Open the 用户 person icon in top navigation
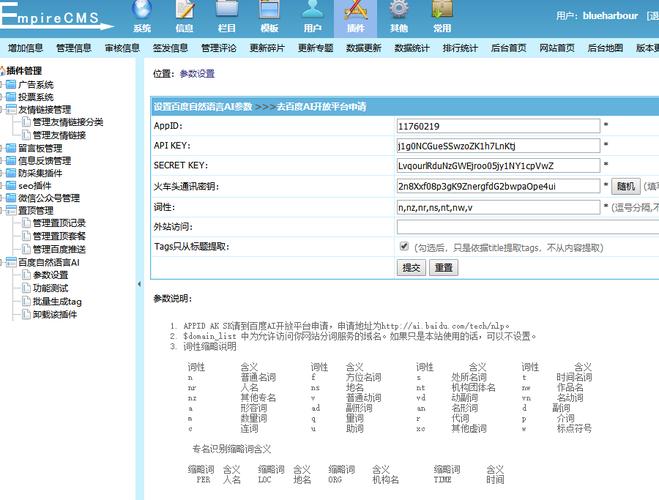This screenshot has height=500, width=659. point(313,9)
